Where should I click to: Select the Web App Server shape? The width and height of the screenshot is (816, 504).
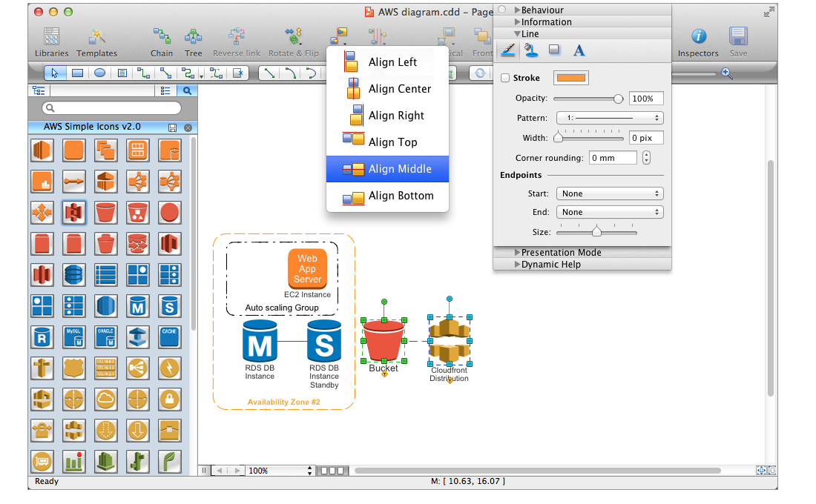(307, 268)
